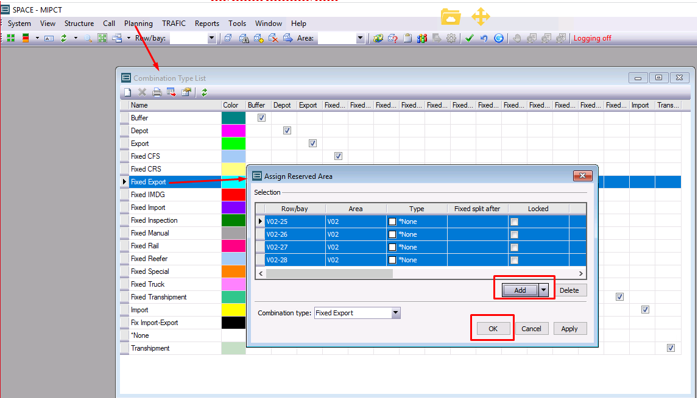Screen dimensions: 697x398
Task: Open the Structure menu
Action: pos(79,24)
